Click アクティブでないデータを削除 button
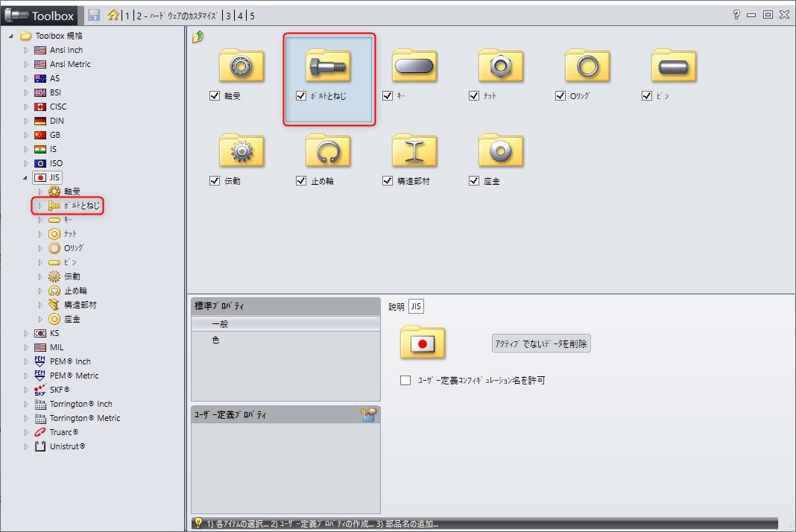This screenshot has width=796, height=532. click(x=541, y=343)
